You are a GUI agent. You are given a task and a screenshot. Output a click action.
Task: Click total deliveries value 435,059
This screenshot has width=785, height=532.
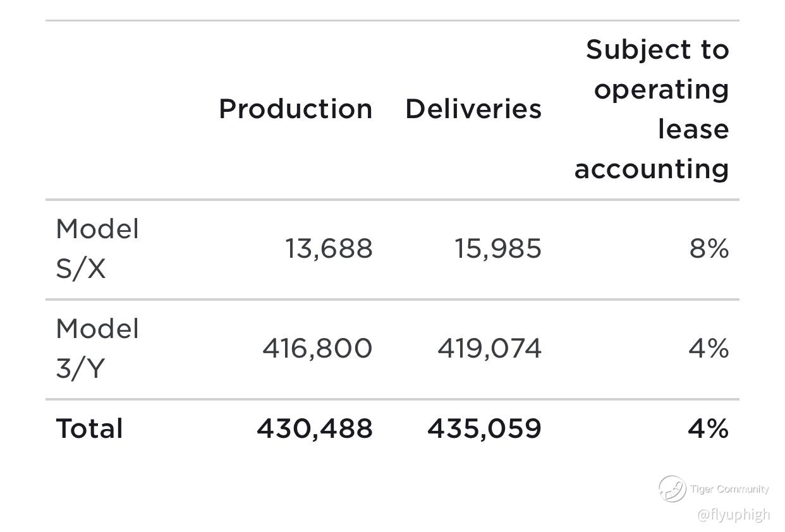485,429
